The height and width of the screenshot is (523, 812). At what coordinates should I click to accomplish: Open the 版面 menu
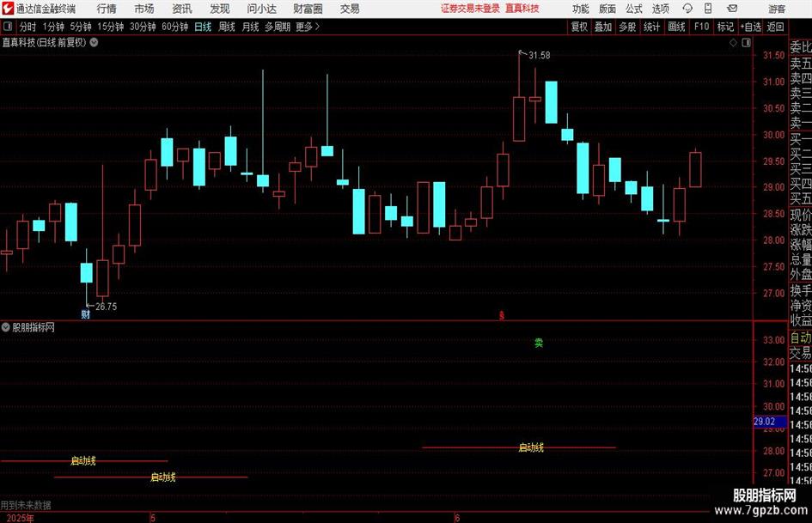[x=607, y=9]
